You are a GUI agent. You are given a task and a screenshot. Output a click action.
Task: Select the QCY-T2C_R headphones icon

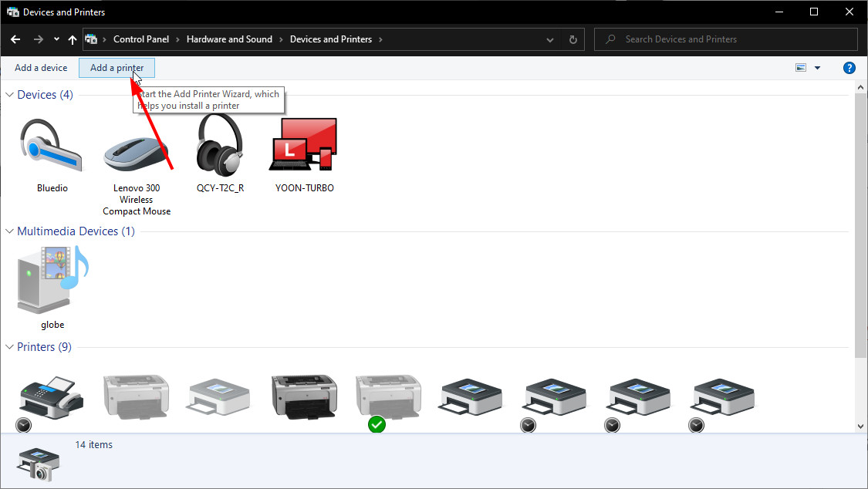219,144
